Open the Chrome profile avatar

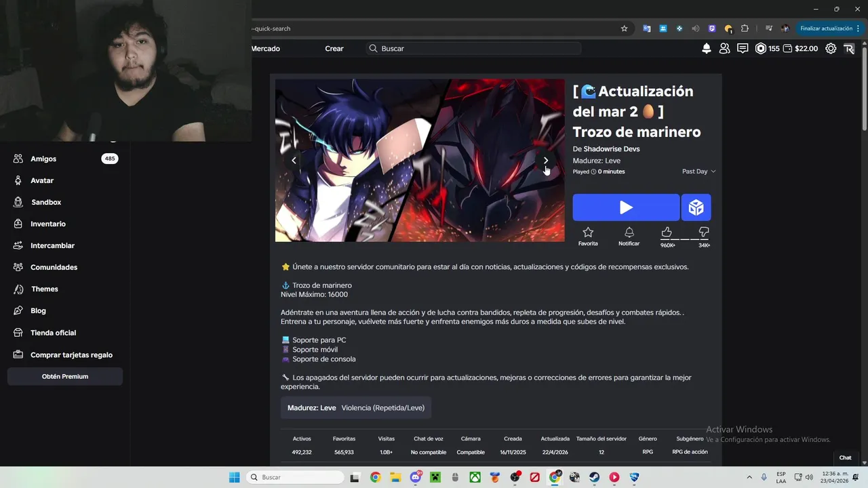[x=785, y=28]
